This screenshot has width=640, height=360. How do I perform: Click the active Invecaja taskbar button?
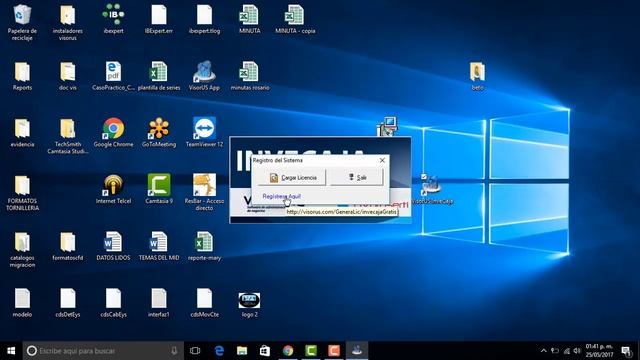point(357,351)
